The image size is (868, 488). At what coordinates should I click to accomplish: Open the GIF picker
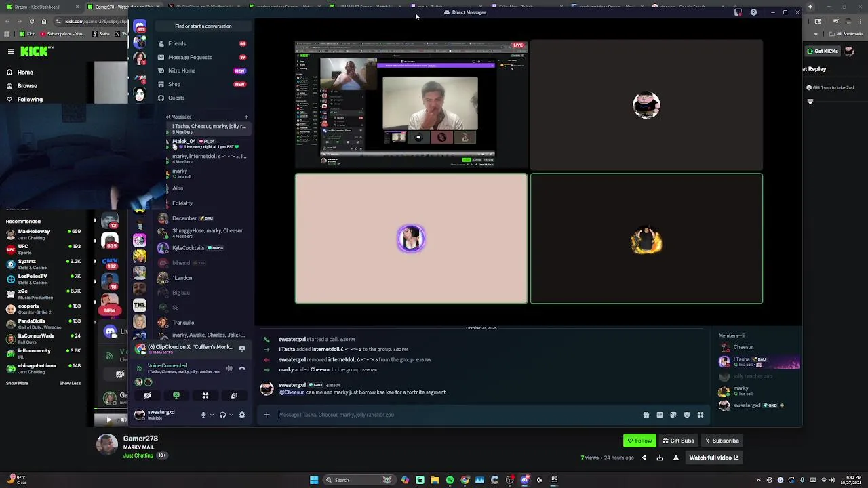click(660, 415)
